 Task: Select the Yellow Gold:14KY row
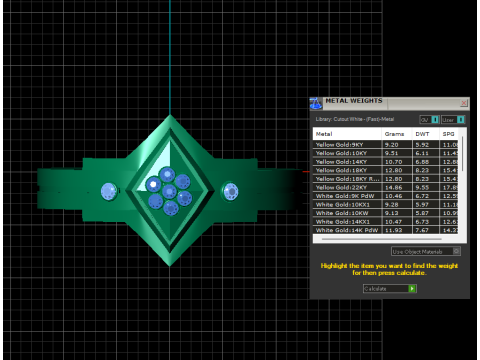[386, 162]
